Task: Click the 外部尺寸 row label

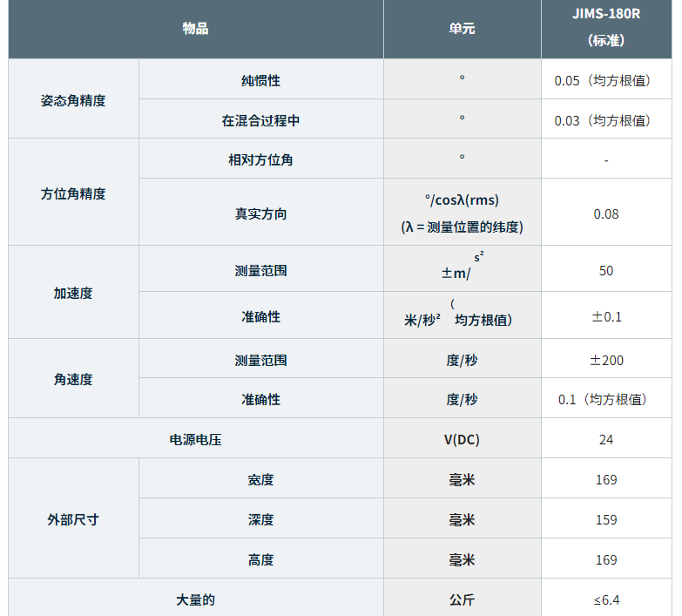Action: coord(73,518)
